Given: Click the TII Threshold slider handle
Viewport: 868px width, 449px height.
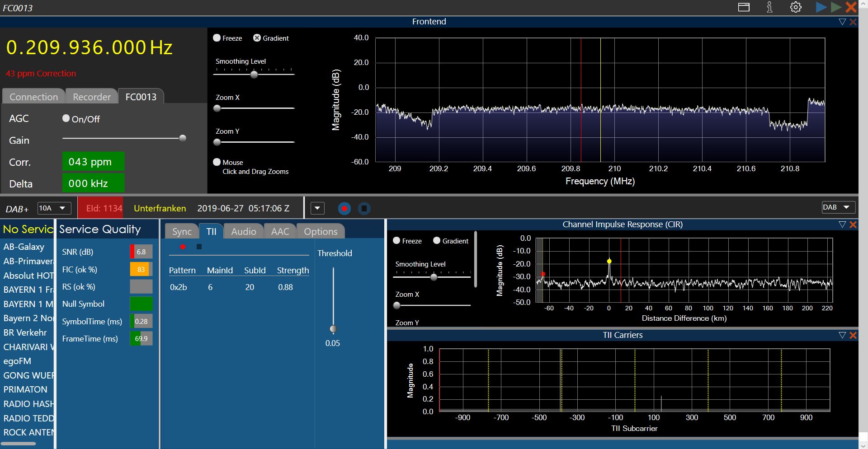Looking at the screenshot, I should coord(333,329).
